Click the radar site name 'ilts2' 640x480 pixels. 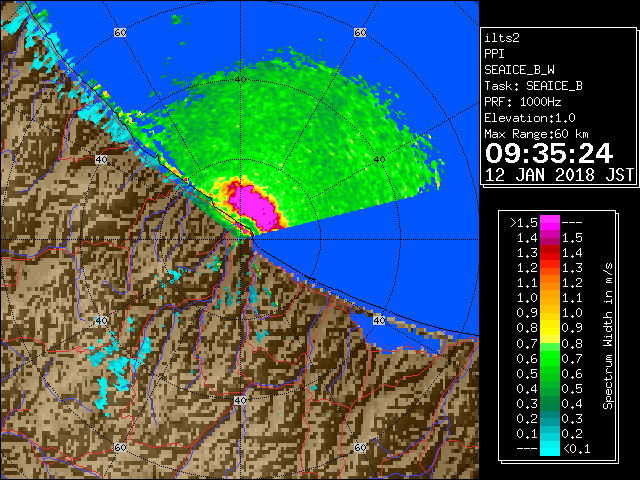(x=502, y=38)
